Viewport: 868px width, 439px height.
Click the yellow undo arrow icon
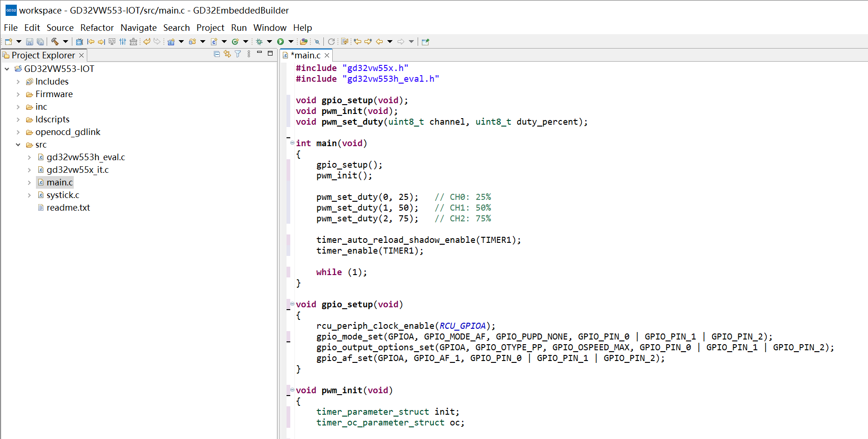coord(147,42)
